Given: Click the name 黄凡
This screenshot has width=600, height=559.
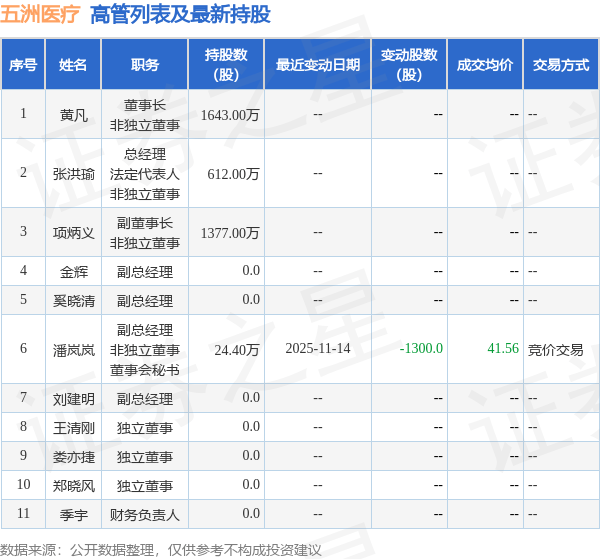Looking at the screenshot, I should (x=73, y=115).
